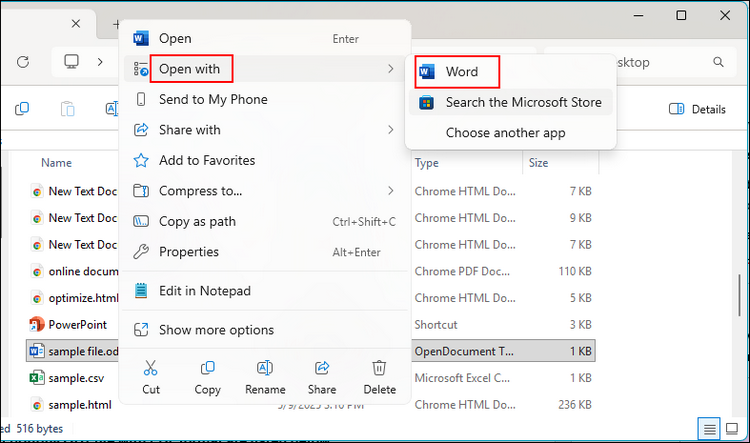Sort by the Type column header
This screenshot has height=443, width=750.
pyautogui.click(x=427, y=163)
